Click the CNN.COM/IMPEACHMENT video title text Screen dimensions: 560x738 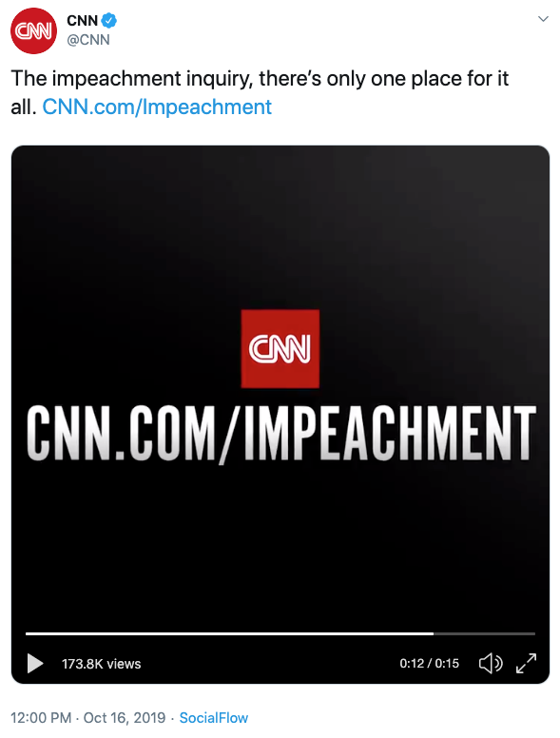[281, 434]
